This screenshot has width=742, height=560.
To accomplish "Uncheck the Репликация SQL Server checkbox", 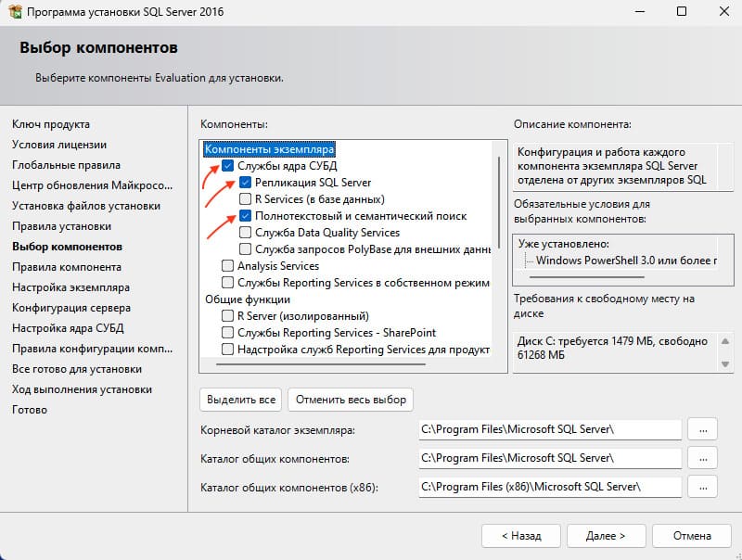I will pyautogui.click(x=245, y=182).
